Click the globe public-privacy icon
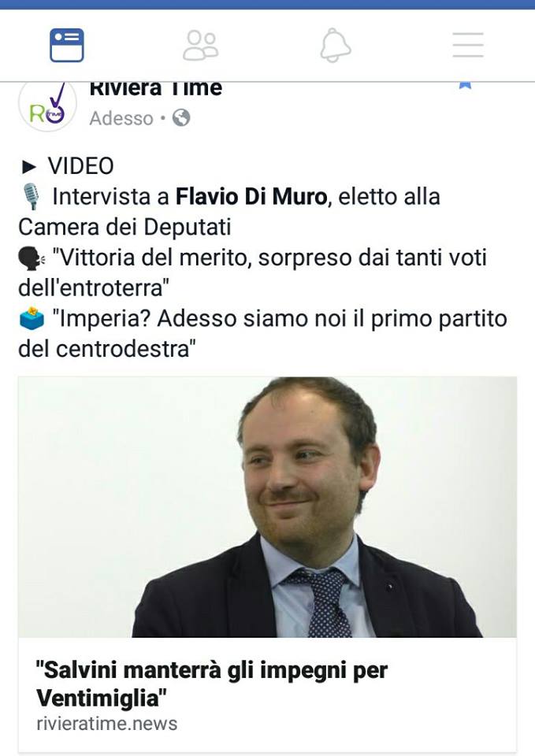535x756 pixels. pyautogui.click(x=181, y=117)
